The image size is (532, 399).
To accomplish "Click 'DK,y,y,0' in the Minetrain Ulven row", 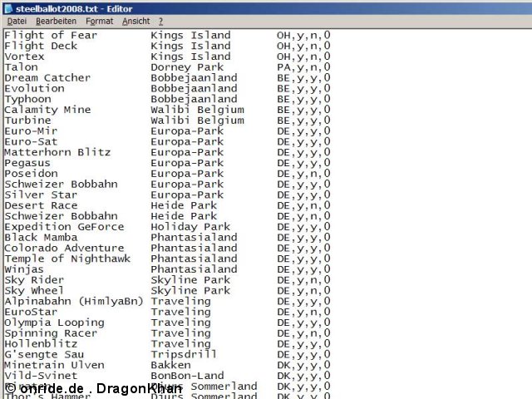I will point(303,365).
